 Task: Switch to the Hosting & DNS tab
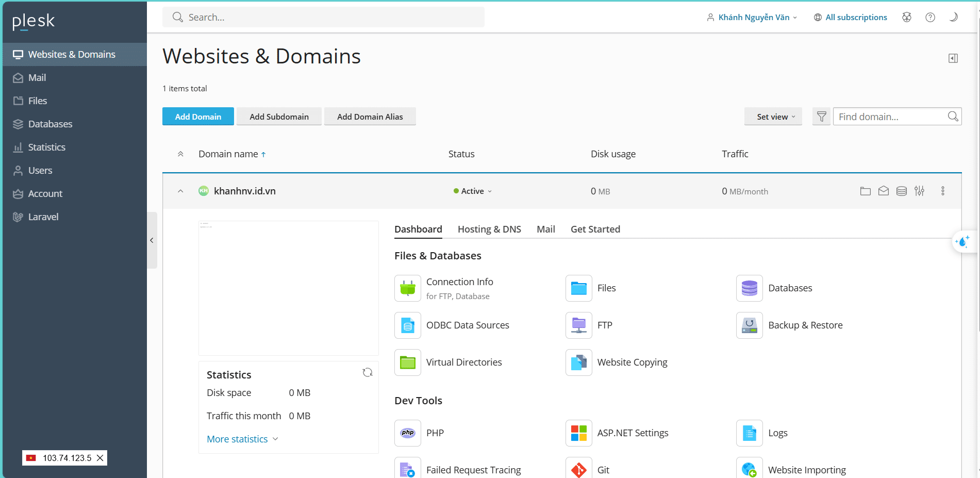pos(489,229)
